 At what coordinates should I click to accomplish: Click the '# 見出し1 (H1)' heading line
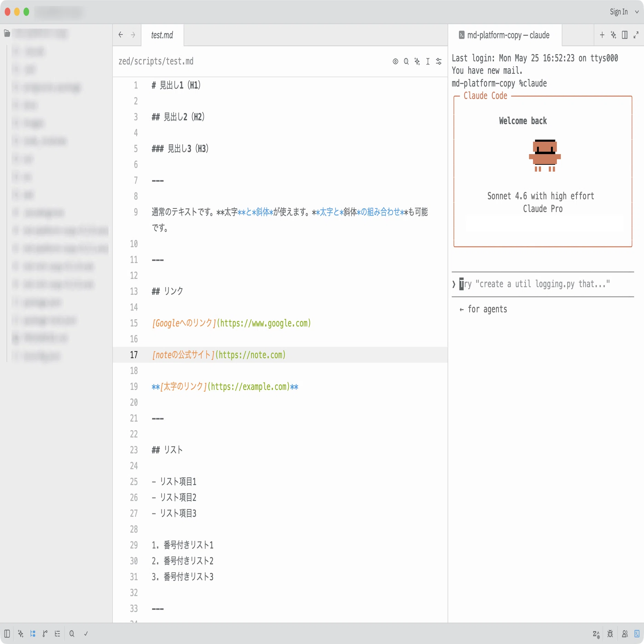[176, 85]
